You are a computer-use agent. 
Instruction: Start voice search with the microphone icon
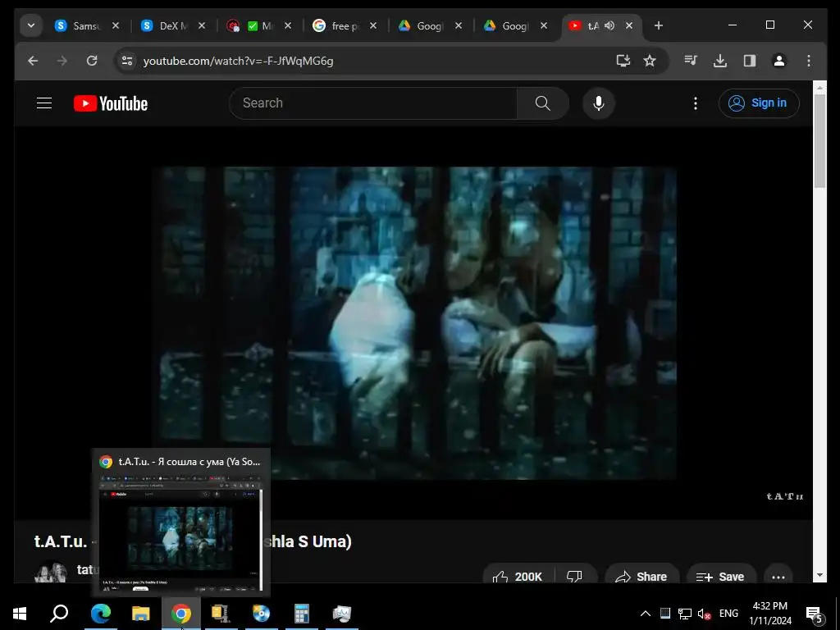[598, 103]
